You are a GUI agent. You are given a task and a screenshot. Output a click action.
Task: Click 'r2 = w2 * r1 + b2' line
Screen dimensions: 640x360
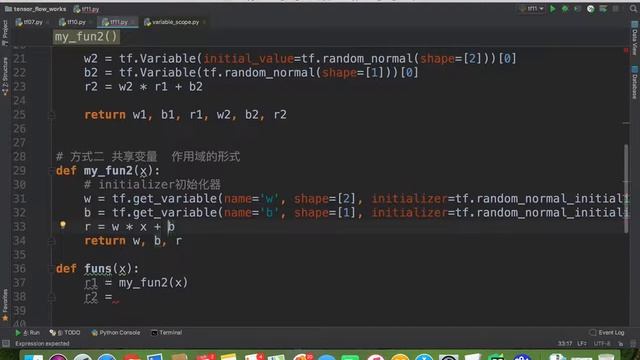[143, 87]
